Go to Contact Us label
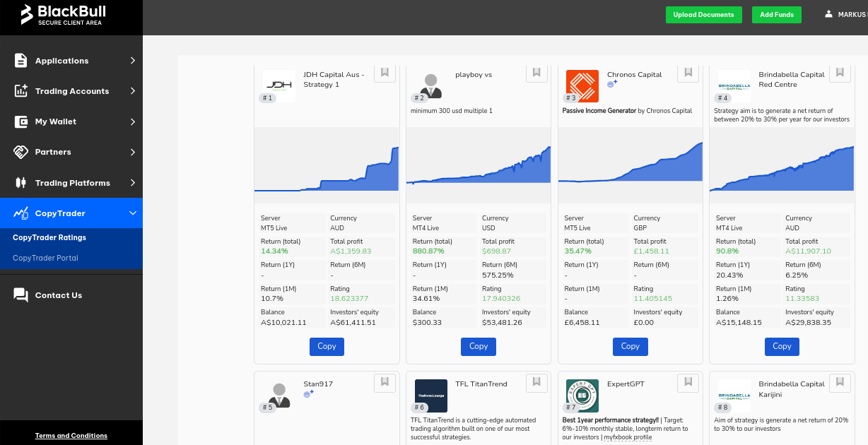 tap(59, 295)
